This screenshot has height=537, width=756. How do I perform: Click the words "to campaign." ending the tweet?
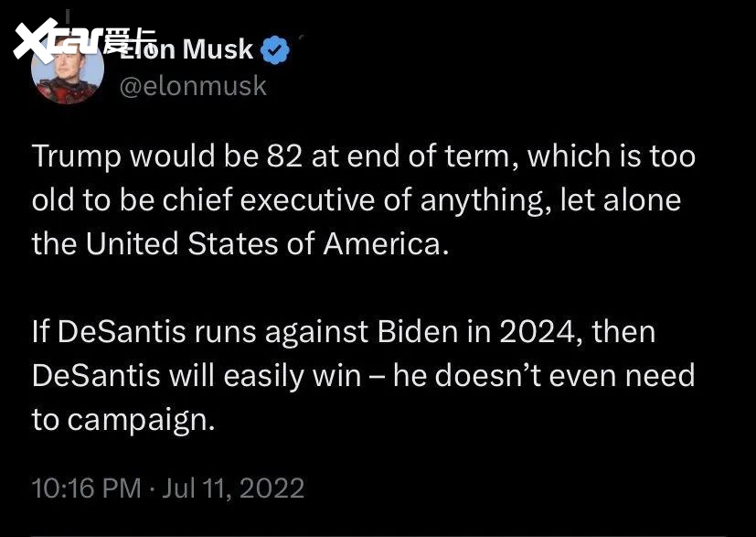tap(123, 420)
